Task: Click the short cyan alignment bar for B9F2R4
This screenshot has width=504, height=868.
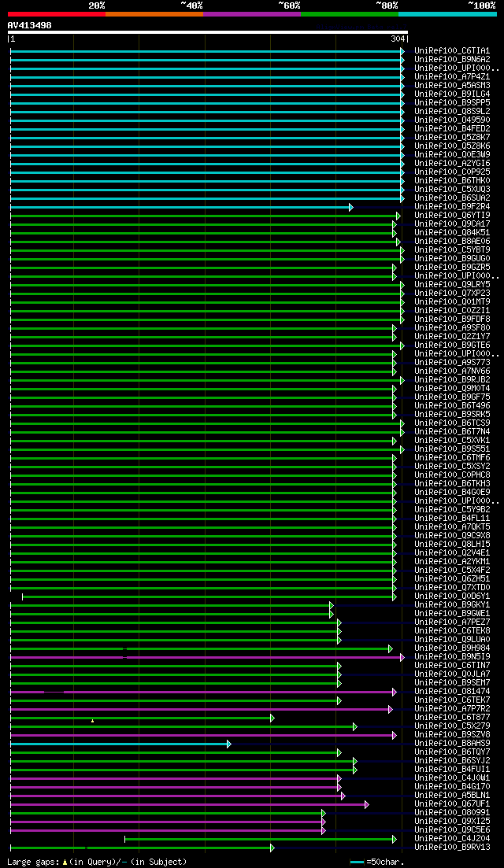Action: point(182,207)
